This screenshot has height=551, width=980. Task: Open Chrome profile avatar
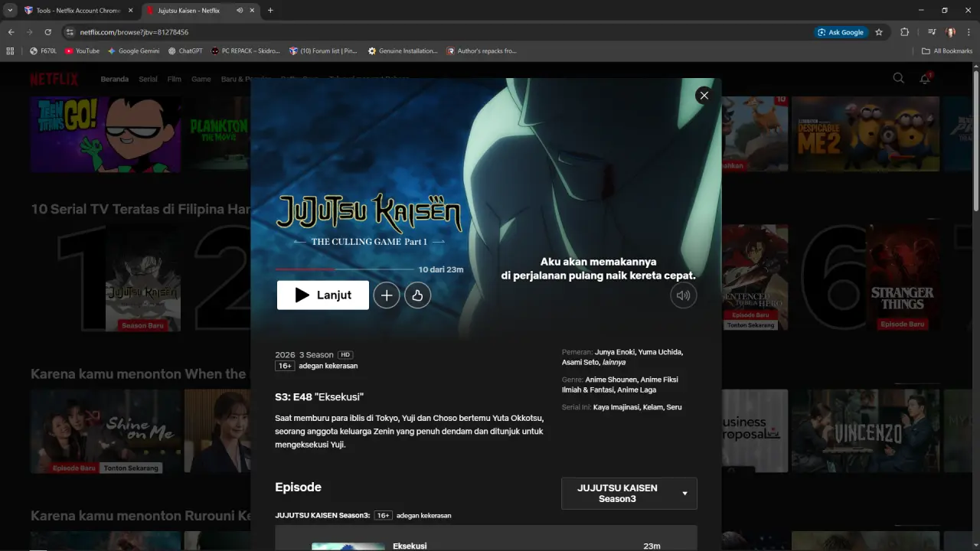[x=951, y=32]
